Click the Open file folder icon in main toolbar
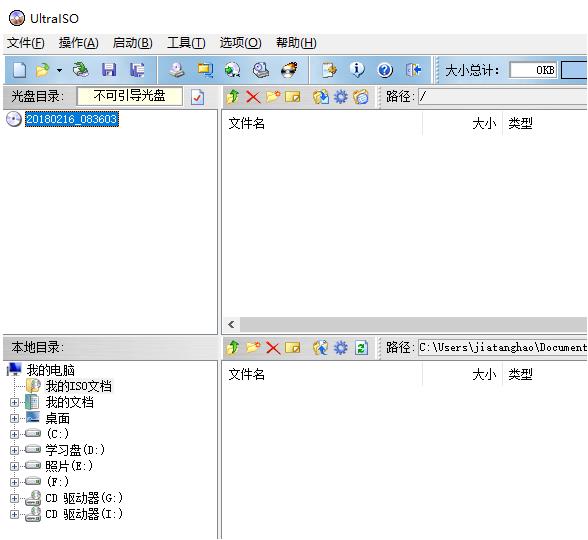The width and height of the screenshot is (588, 540). (x=42, y=70)
